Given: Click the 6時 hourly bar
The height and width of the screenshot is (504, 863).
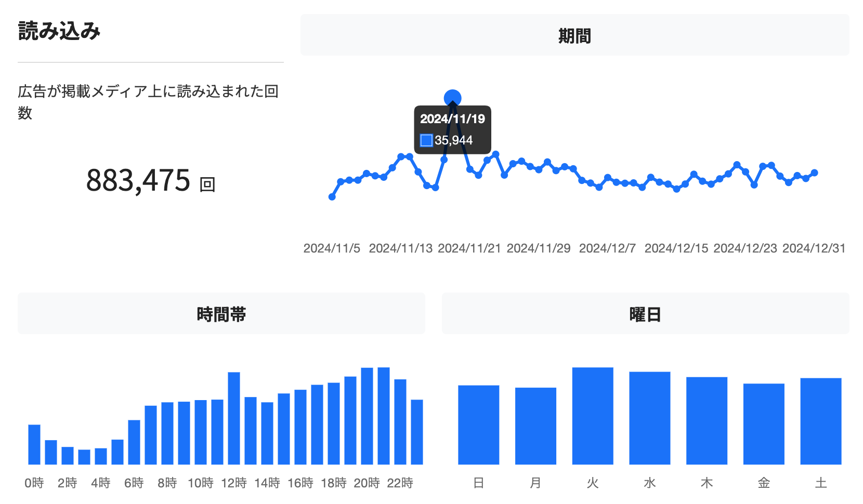Looking at the screenshot, I should (134, 442).
